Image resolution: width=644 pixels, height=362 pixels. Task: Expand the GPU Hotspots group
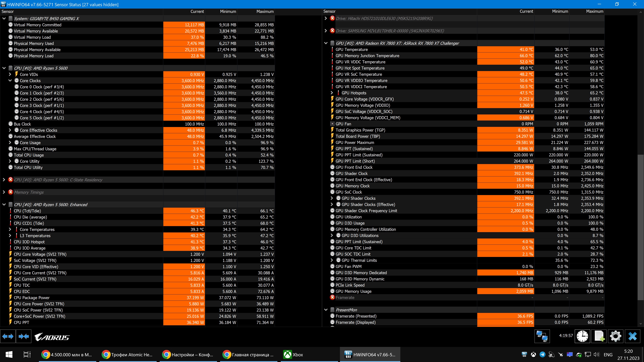pyautogui.click(x=332, y=93)
